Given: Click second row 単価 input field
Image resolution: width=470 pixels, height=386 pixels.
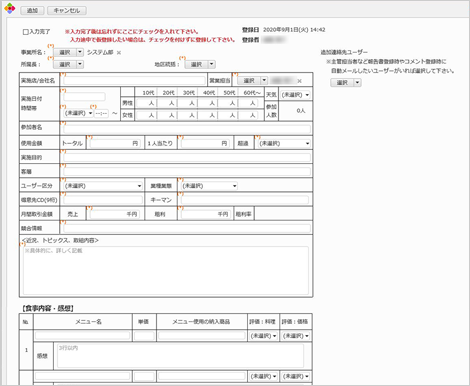Looking at the screenshot, I should (144, 376).
